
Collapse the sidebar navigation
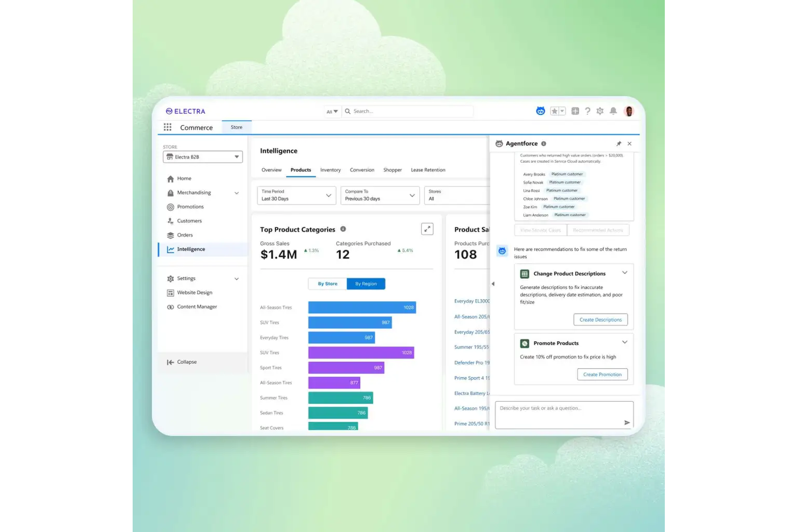pos(182,362)
